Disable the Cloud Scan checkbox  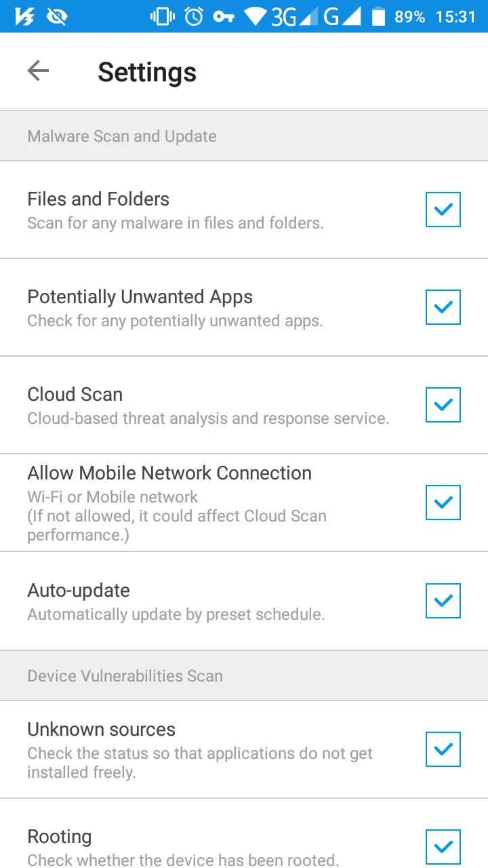point(443,405)
